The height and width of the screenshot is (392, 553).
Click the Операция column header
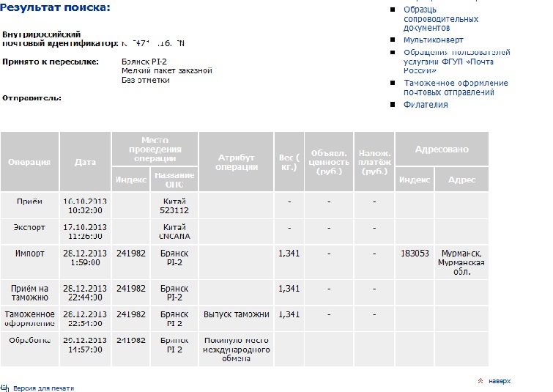tap(30, 162)
